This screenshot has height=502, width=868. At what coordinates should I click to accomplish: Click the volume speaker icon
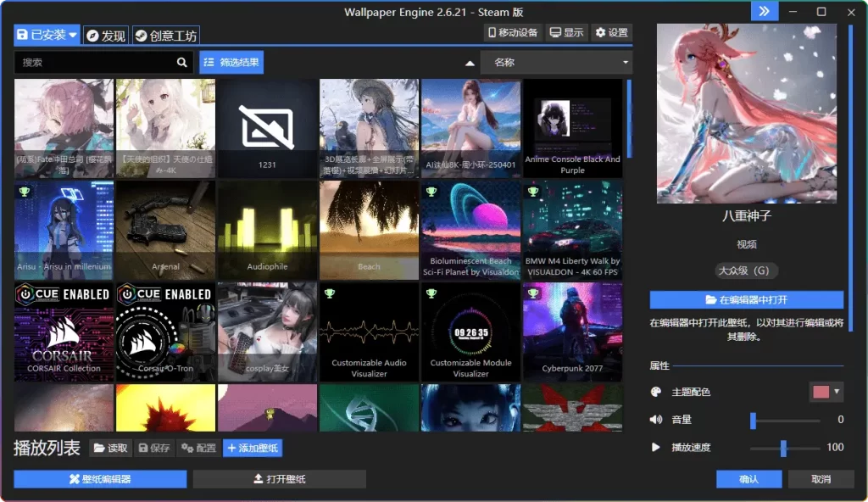point(656,420)
